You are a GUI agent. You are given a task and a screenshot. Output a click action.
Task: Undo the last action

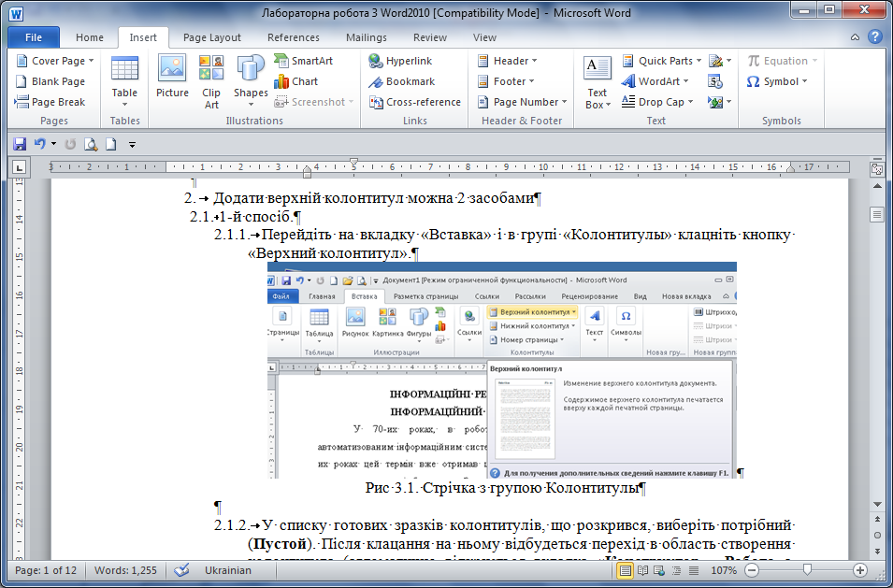point(39,145)
